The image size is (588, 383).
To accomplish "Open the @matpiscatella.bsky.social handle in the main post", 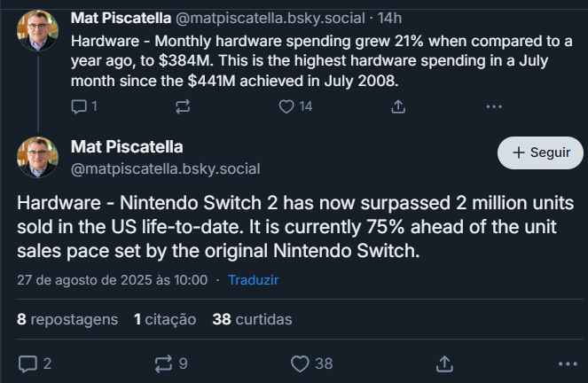I will click(165, 169).
